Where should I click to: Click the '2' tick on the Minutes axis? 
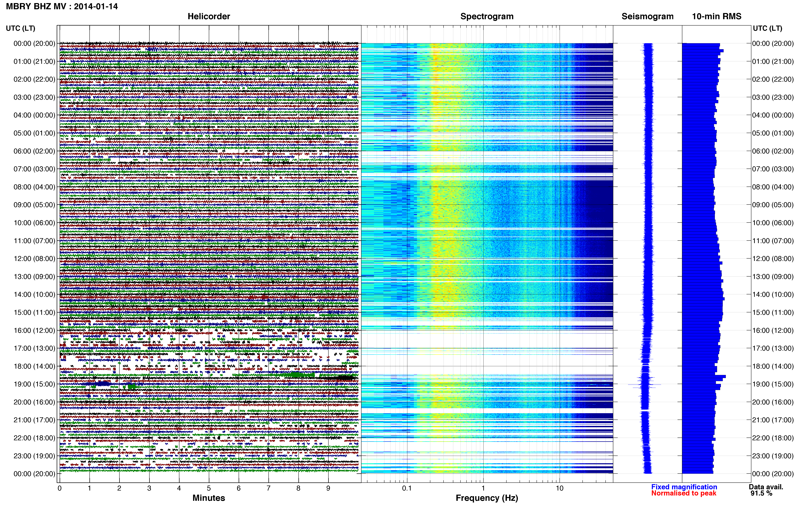pyautogui.click(x=119, y=488)
